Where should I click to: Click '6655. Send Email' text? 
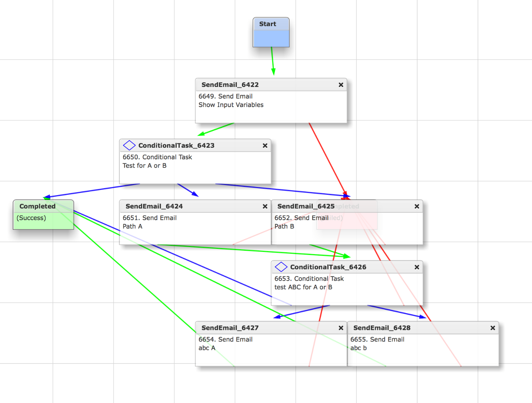[377, 340]
